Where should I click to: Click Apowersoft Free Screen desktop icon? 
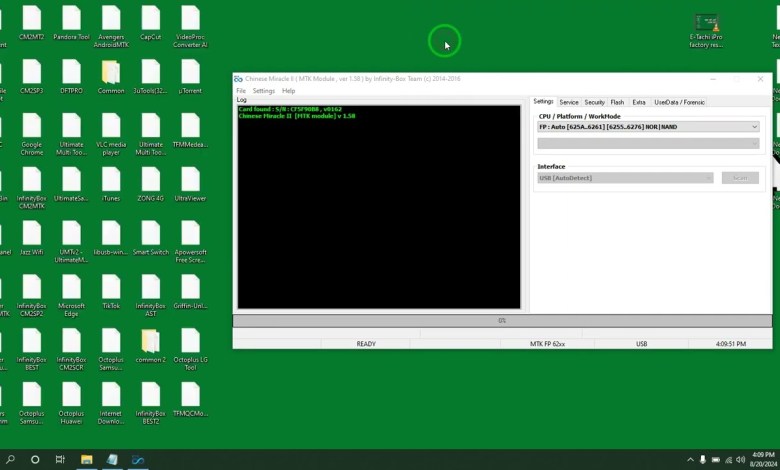click(191, 242)
